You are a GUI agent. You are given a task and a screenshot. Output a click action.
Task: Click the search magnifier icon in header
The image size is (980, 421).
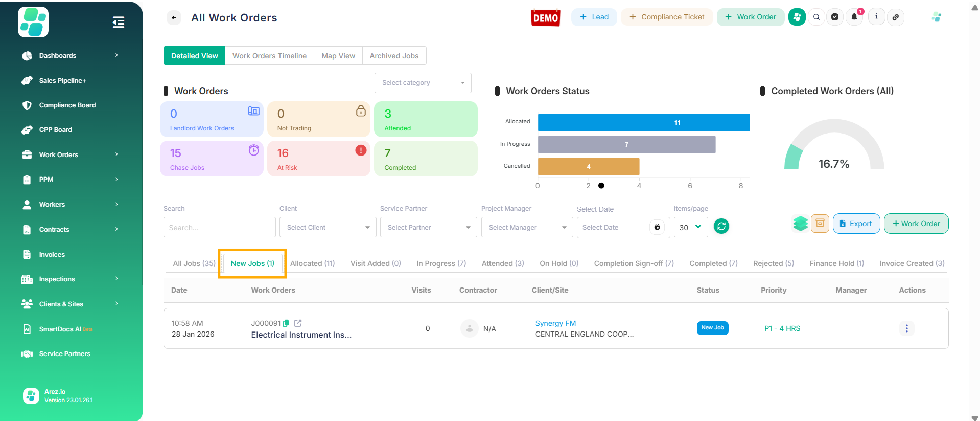coord(816,17)
